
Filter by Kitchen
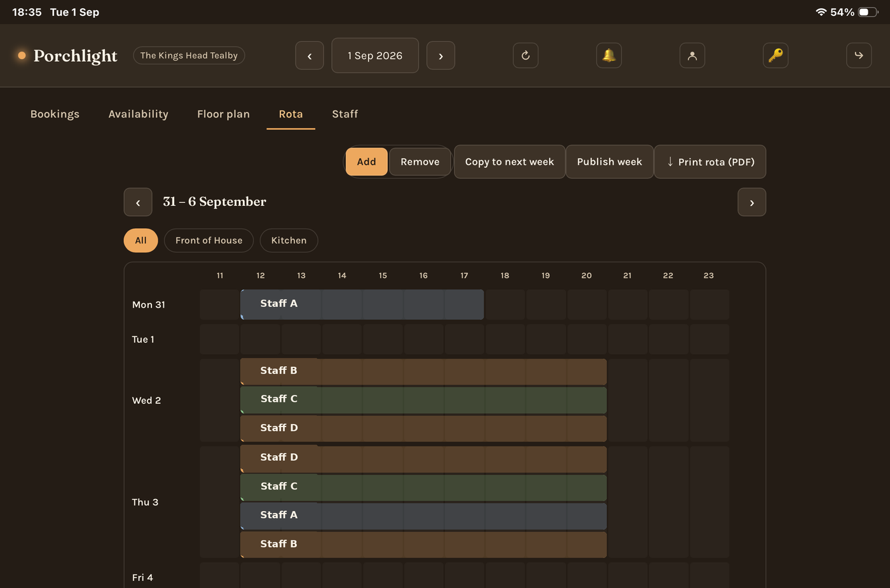(x=289, y=240)
